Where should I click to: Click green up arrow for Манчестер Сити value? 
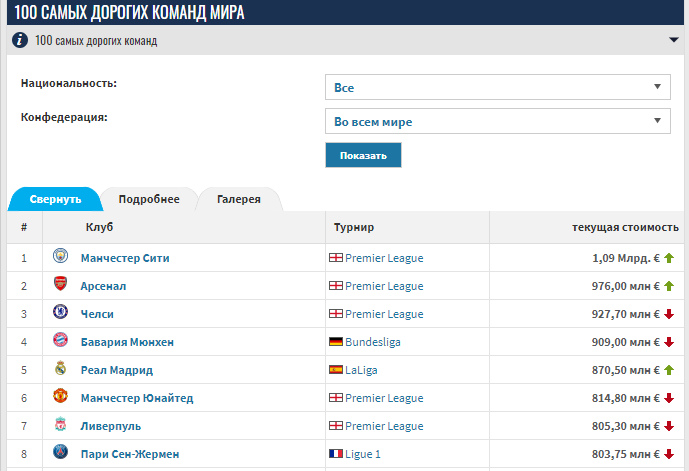click(x=669, y=258)
